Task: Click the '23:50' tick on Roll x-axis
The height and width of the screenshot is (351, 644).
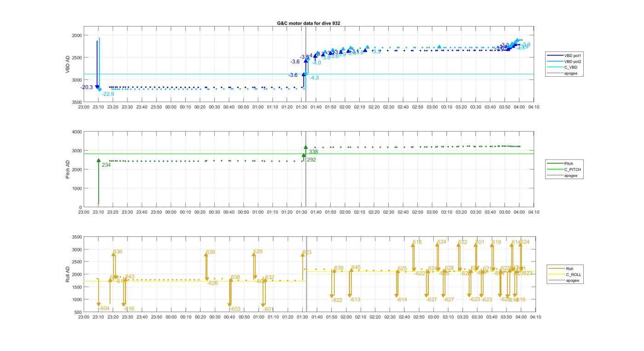Action: (156, 317)
